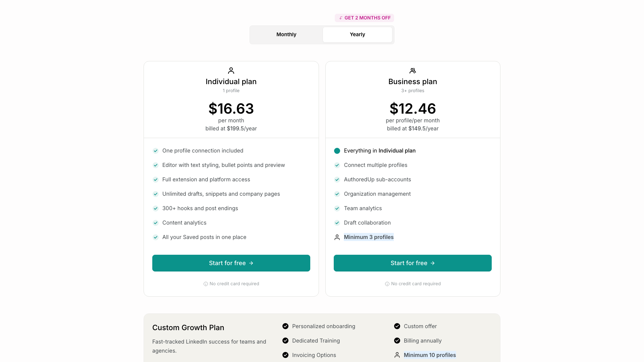Click the black checkmark beside Personalized onboarding
This screenshot has height=362, width=644.
click(285, 326)
